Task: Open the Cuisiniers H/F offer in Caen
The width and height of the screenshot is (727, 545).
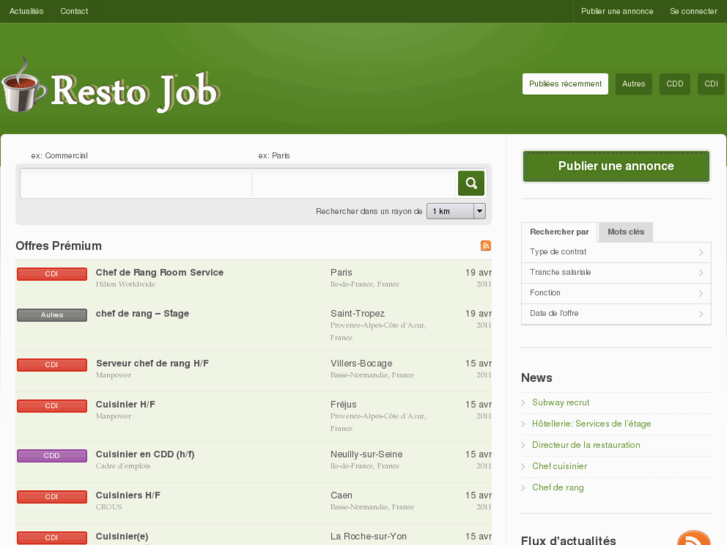Action: point(128,495)
